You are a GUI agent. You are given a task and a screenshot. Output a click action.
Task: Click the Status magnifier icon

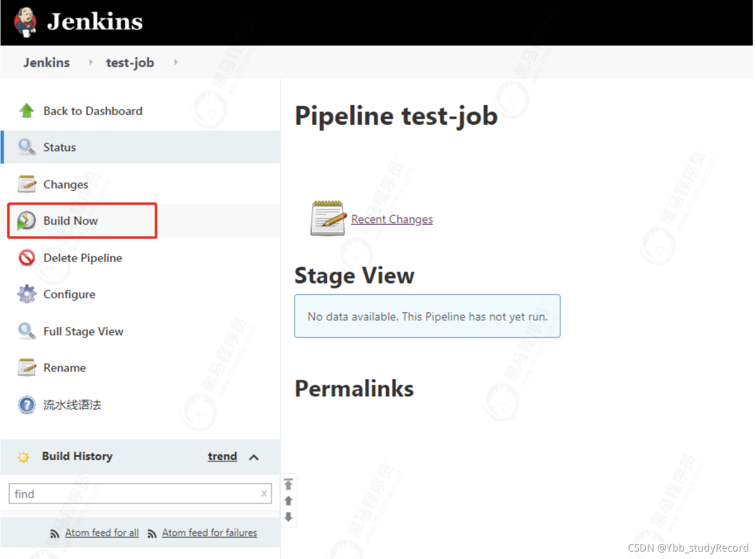(x=26, y=147)
